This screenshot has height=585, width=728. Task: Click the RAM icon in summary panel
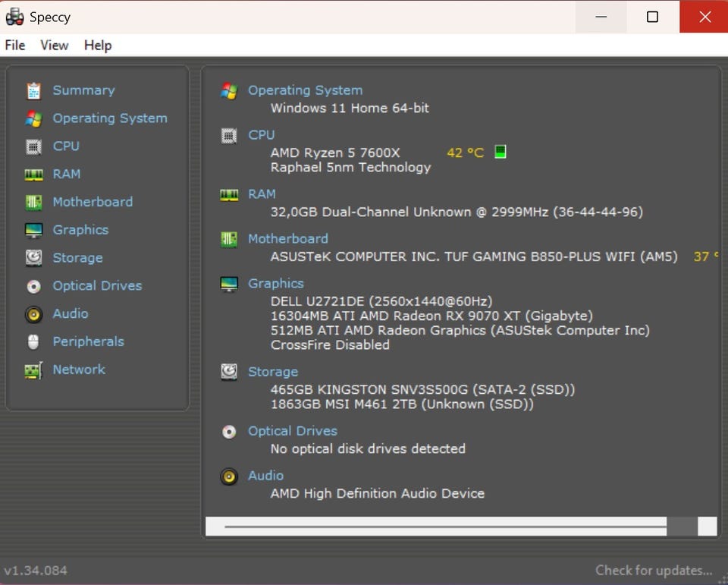(x=229, y=195)
